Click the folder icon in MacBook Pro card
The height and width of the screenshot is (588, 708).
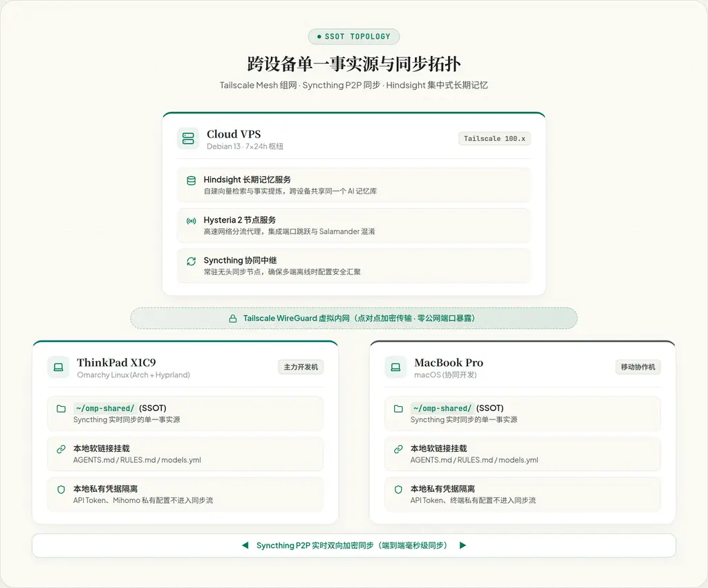[398, 409]
